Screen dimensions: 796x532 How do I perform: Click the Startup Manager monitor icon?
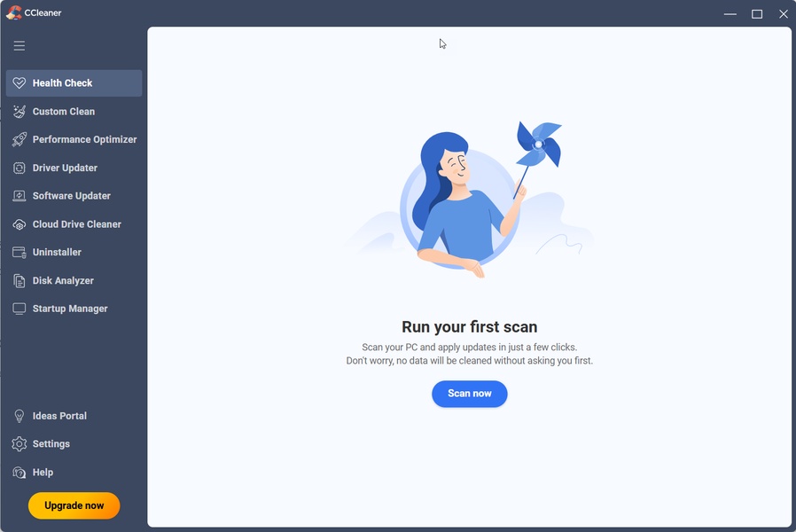(x=20, y=309)
